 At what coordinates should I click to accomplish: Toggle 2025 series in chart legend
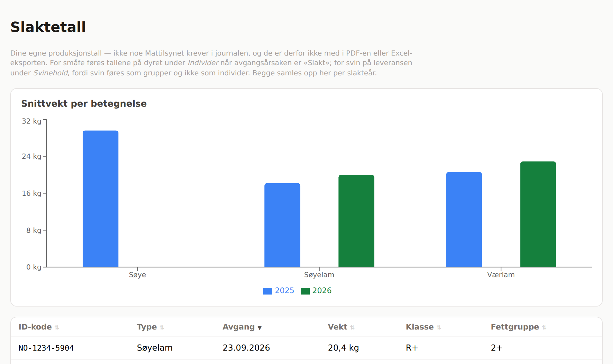point(278,291)
